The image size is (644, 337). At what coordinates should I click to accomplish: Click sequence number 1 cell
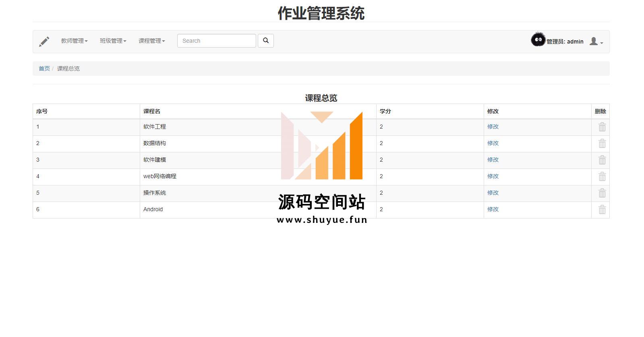(x=86, y=127)
